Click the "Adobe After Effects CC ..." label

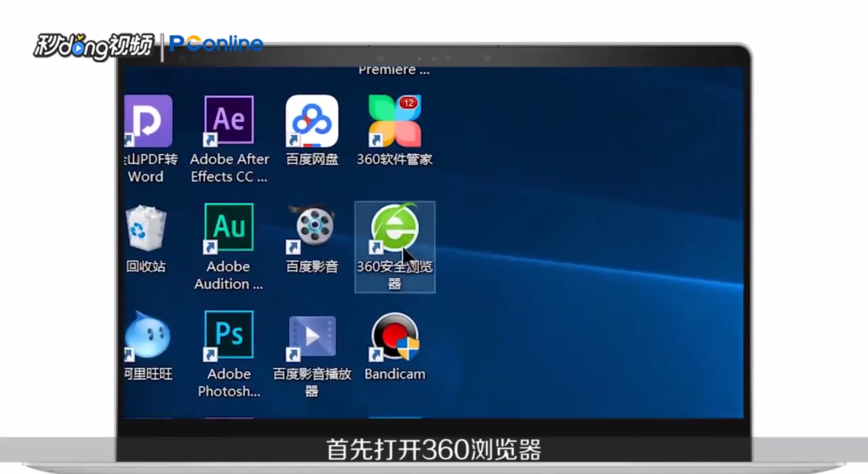tap(229, 168)
